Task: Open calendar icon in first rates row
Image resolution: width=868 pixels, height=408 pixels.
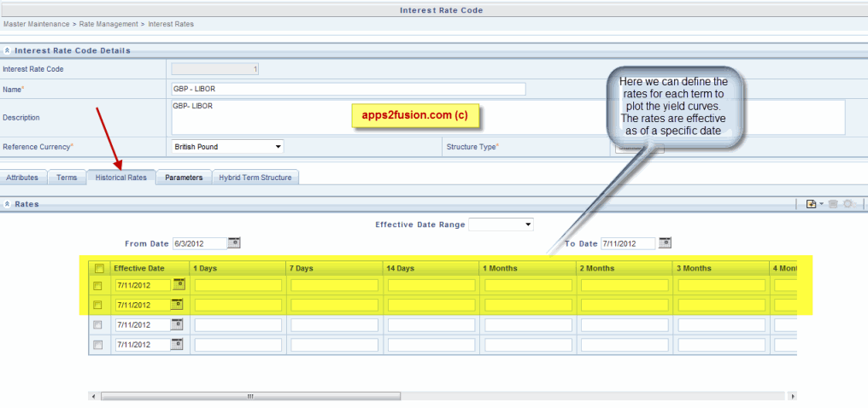Action: [x=177, y=285]
